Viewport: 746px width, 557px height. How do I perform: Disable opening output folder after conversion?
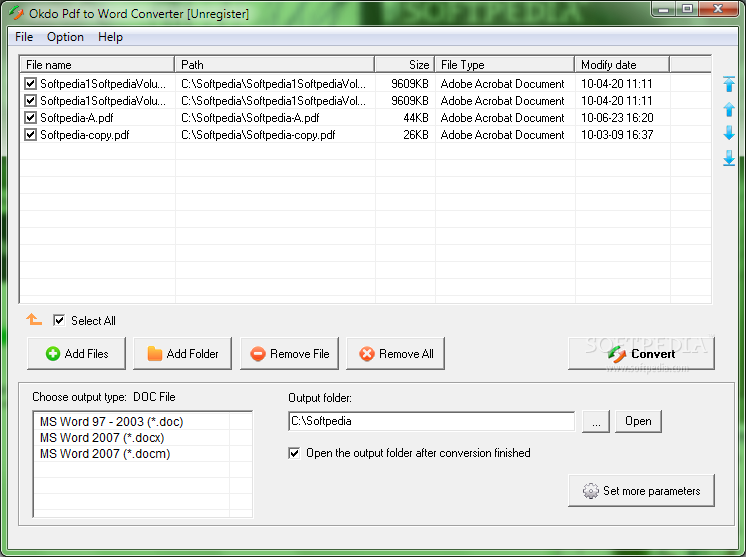click(294, 453)
